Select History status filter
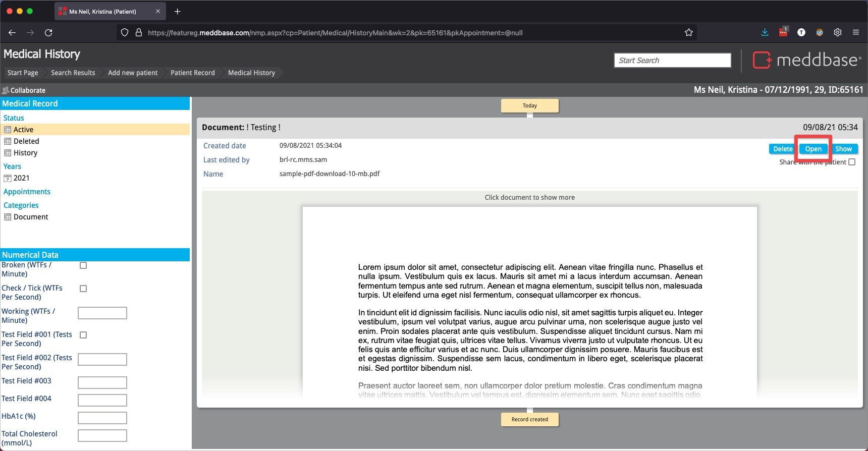 pos(25,153)
